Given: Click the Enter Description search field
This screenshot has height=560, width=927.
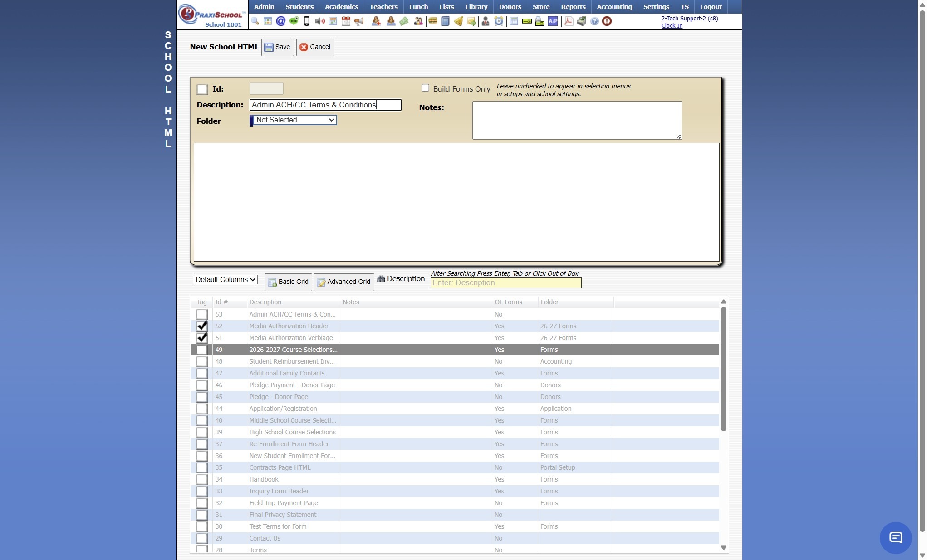Looking at the screenshot, I should (505, 283).
